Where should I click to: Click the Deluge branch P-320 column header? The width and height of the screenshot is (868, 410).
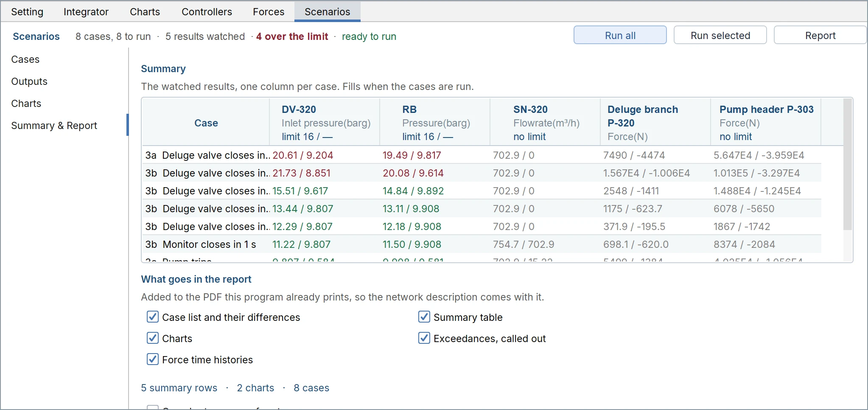coord(655,123)
